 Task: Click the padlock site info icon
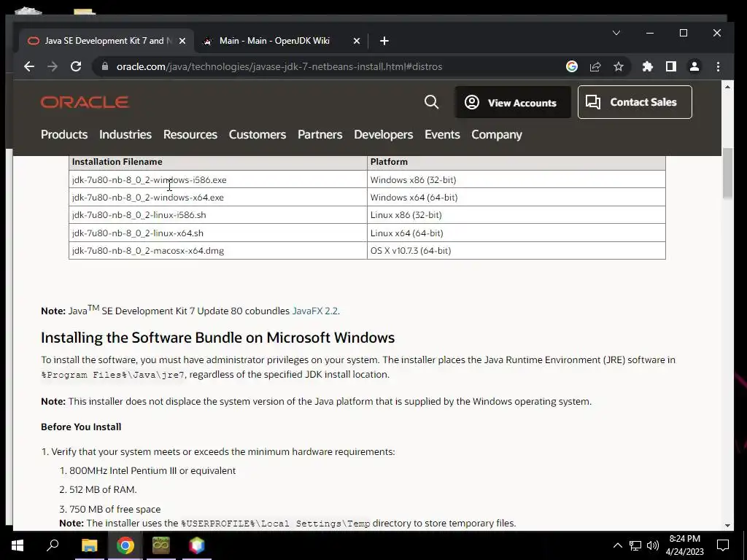pyautogui.click(x=105, y=66)
